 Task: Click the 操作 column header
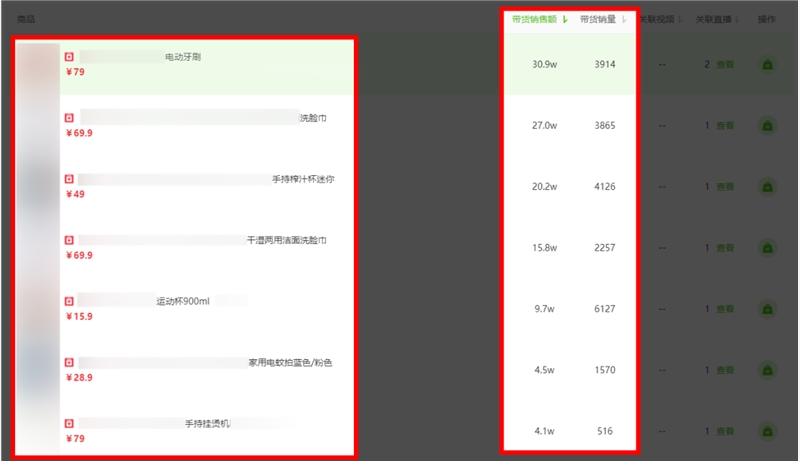(x=767, y=19)
